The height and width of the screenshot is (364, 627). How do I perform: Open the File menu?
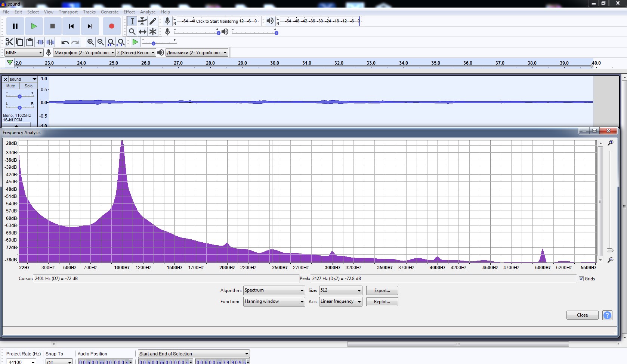point(6,12)
